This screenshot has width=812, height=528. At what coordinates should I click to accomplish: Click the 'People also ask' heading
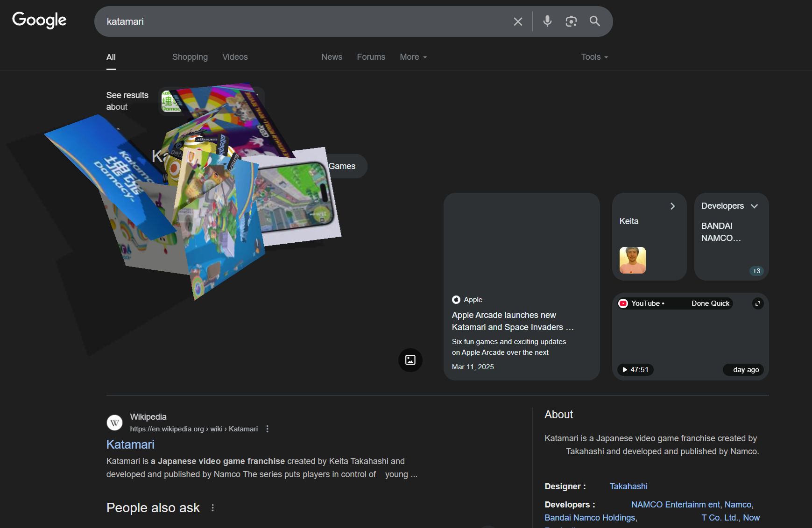(x=153, y=507)
